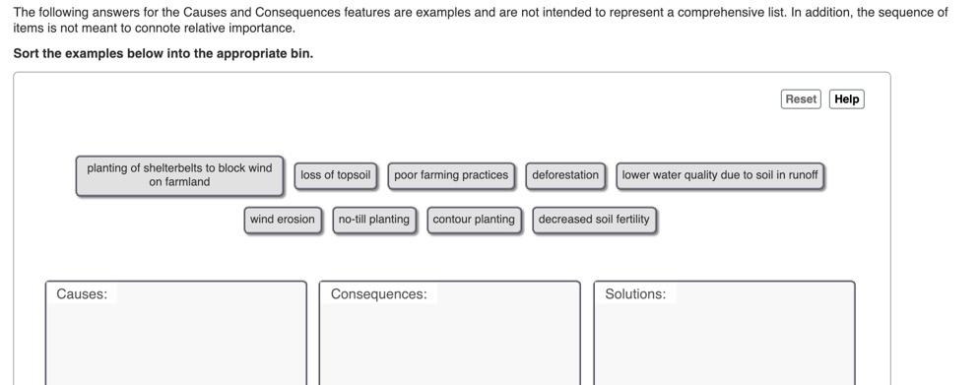The height and width of the screenshot is (385, 980).
Task: Select the 'poor farming practices' tile
Action: point(451,175)
